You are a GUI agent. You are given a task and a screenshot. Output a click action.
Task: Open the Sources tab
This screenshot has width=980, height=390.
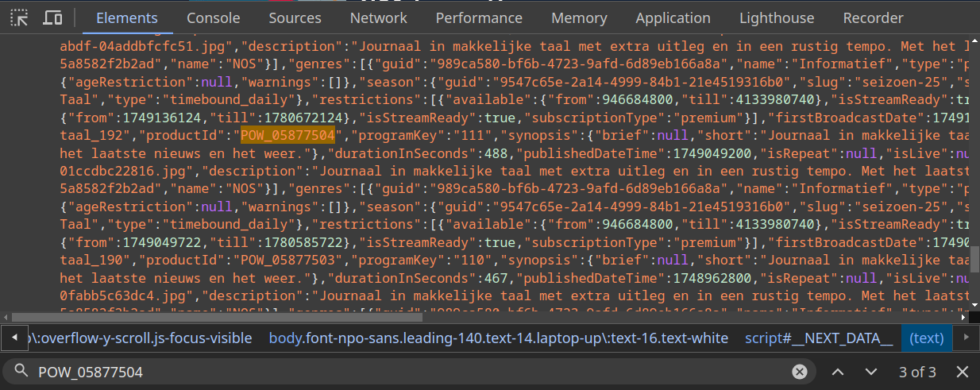[295, 17]
